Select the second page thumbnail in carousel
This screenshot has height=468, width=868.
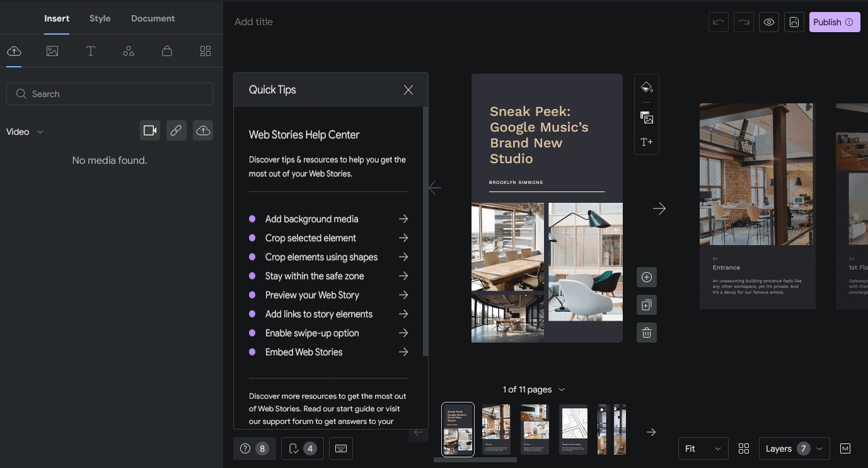pos(496,430)
